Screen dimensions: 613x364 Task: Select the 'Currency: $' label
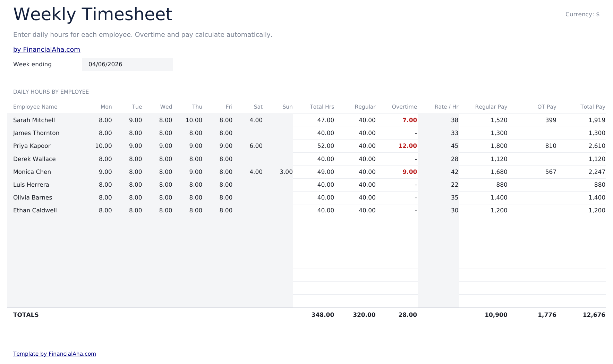(582, 14)
